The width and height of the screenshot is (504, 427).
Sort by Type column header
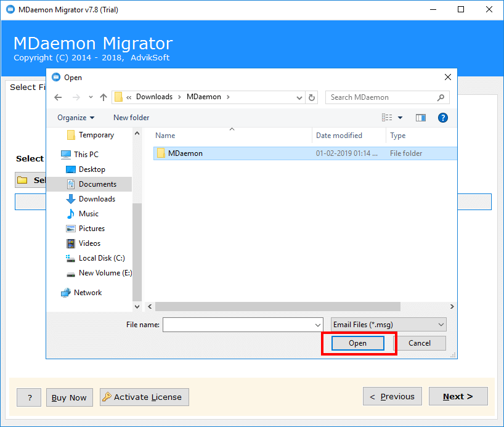point(397,136)
